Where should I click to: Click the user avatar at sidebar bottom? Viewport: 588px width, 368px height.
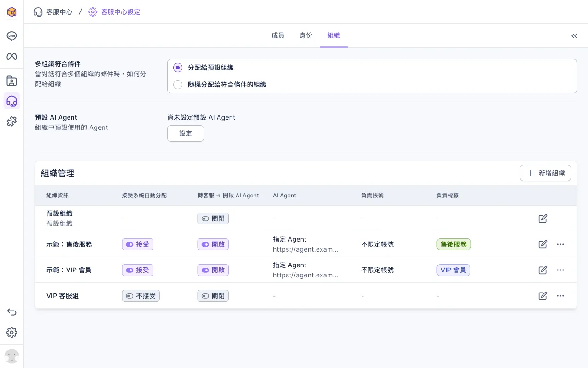point(12,356)
